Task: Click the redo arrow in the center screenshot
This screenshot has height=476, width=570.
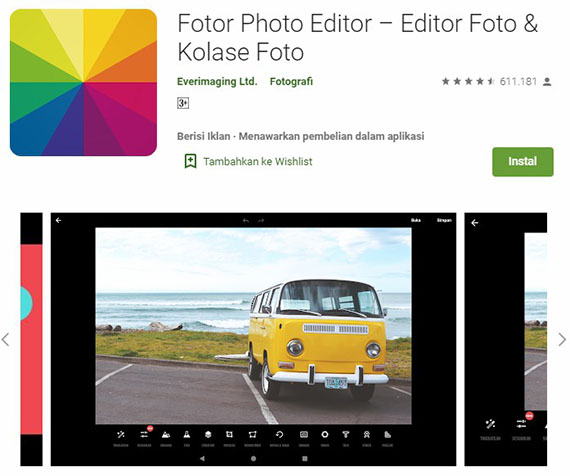Action: click(261, 220)
